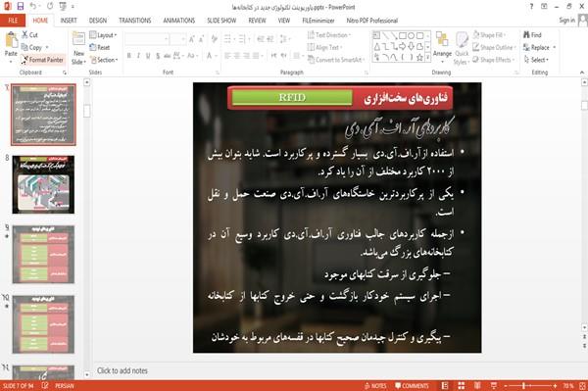The height and width of the screenshot is (391, 588).
Task: Toggle Notes pane in status bar
Action: [375, 386]
